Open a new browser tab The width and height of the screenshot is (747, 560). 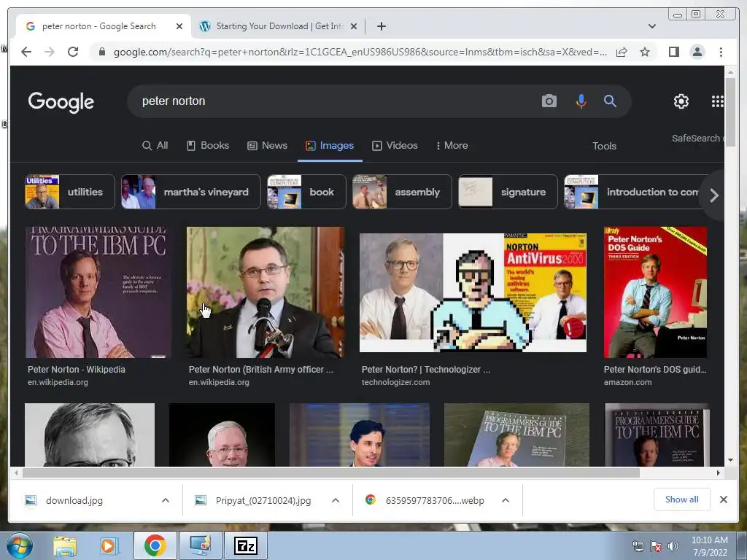click(x=381, y=26)
